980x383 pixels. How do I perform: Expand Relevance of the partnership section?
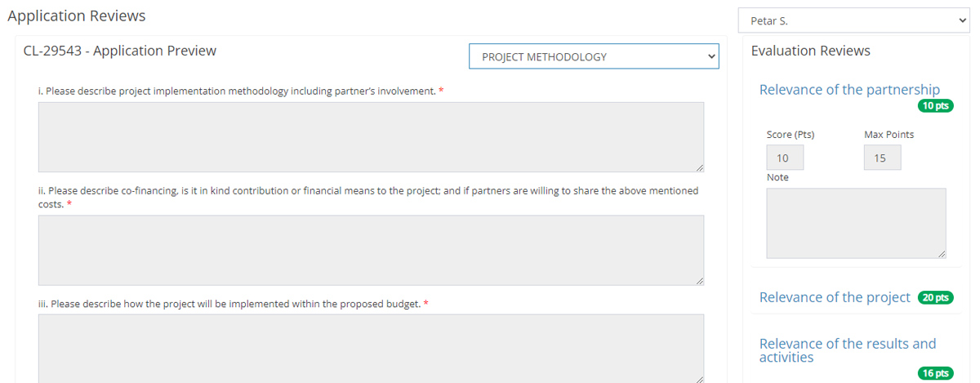tap(849, 90)
